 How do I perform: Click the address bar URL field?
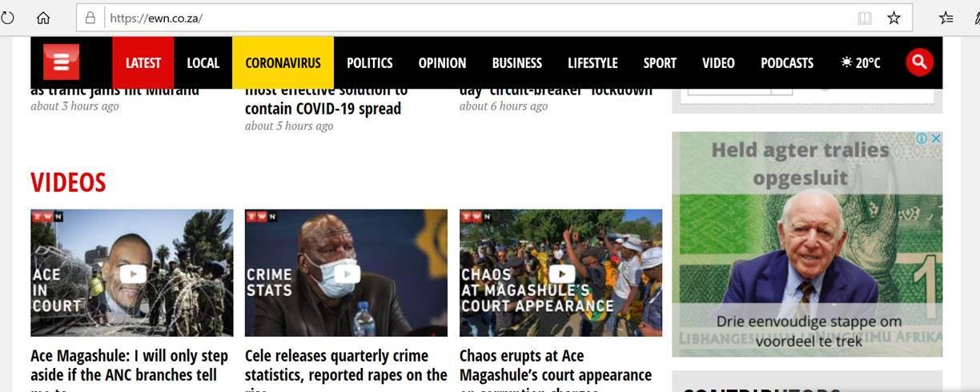coord(480,18)
